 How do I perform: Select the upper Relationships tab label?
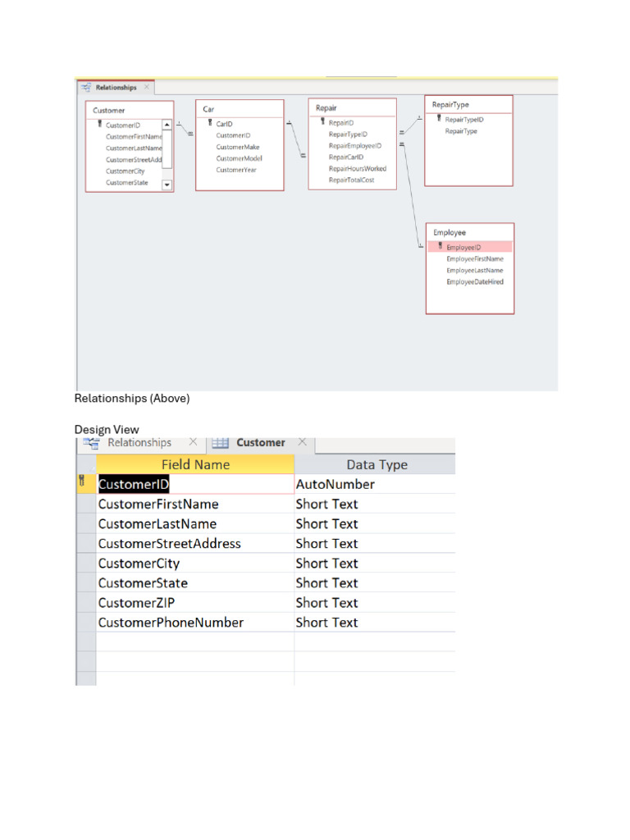[116, 87]
